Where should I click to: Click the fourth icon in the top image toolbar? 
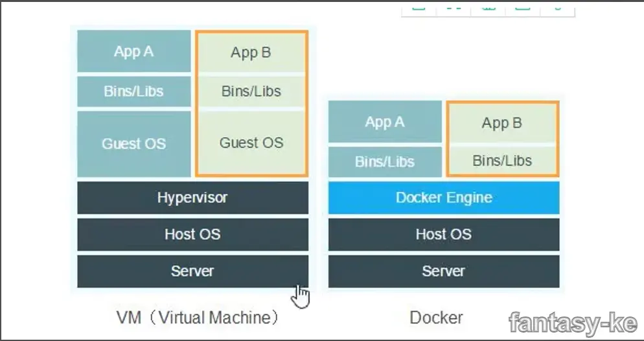pyautogui.click(x=522, y=8)
